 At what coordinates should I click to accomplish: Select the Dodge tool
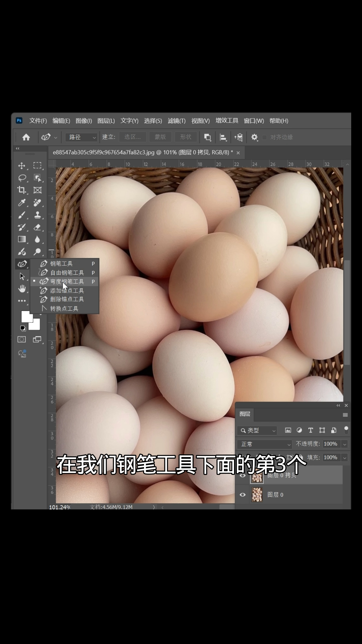click(37, 251)
